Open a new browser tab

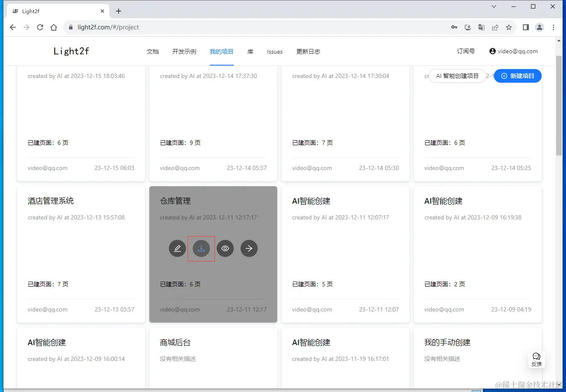tap(119, 11)
